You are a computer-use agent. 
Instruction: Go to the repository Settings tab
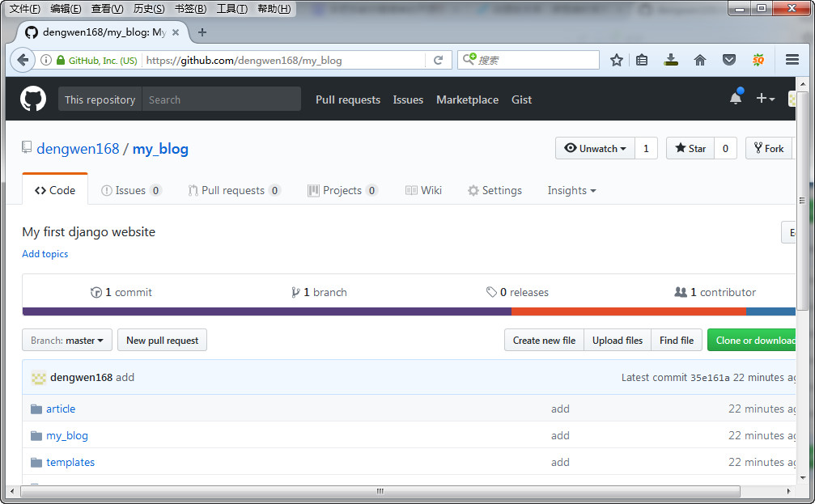pos(495,191)
